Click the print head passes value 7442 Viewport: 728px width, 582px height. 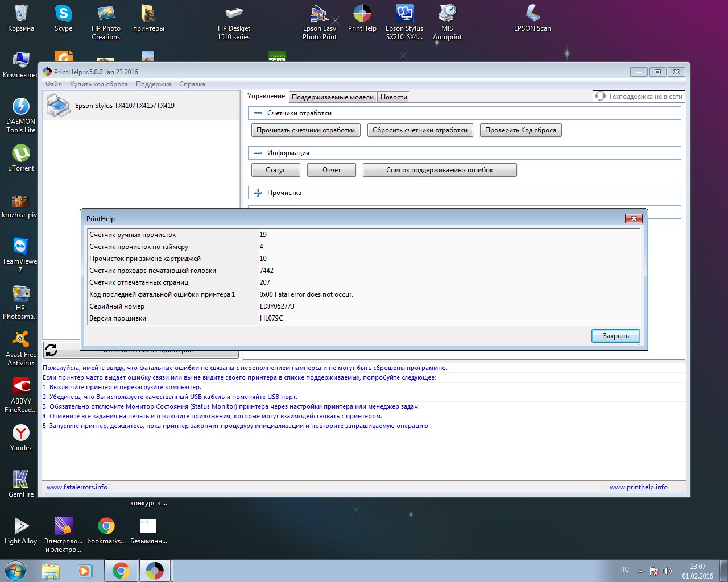[x=267, y=271]
